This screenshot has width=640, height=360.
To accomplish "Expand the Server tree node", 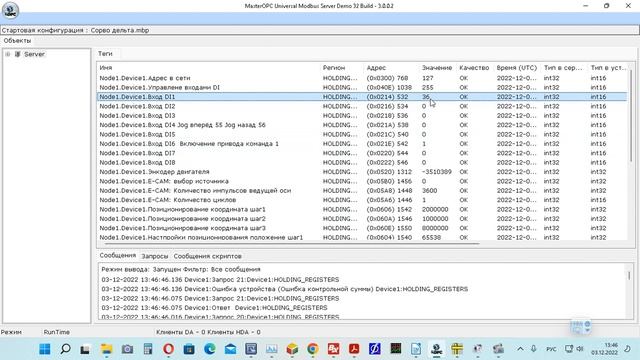I will click(x=7, y=54).
